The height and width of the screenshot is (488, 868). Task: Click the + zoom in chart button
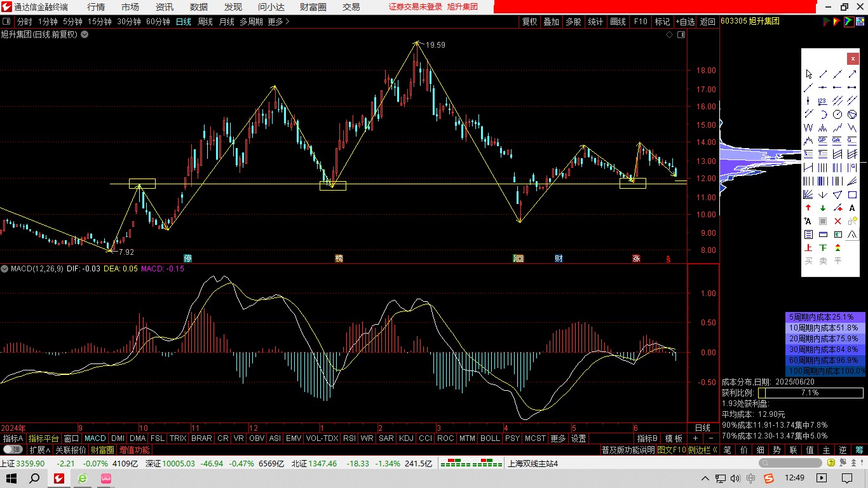click(696, 438)
